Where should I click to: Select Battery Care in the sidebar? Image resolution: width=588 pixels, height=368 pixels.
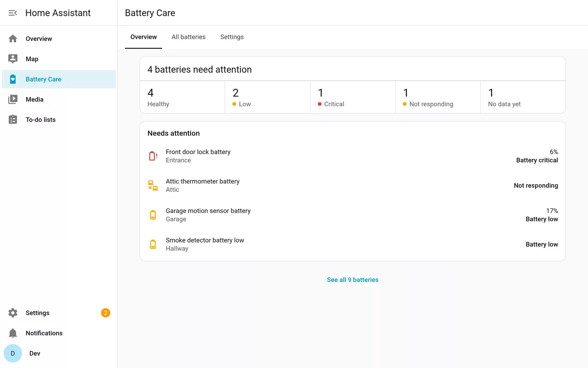[x=59, y=79]
